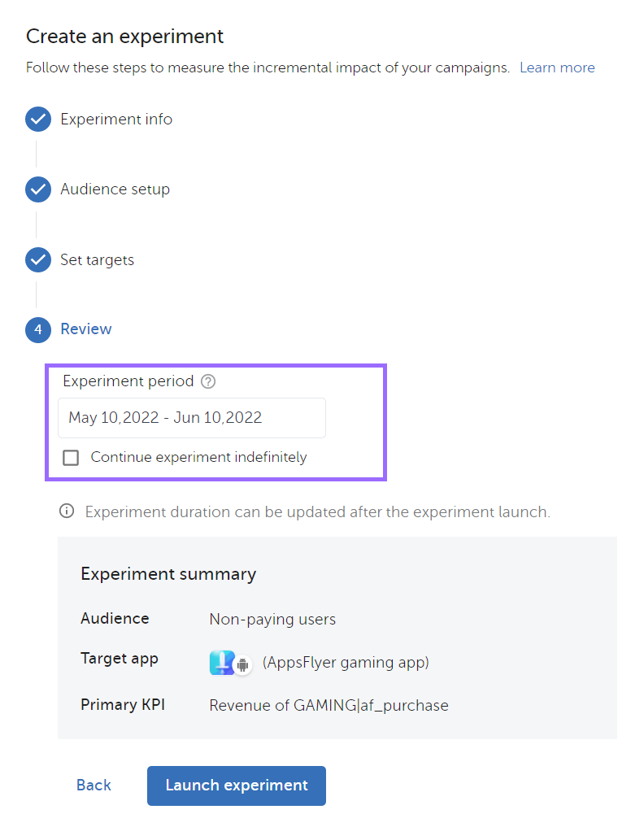The image size is (644, 840).
Task: Select the Review step label
Action: 86,329
